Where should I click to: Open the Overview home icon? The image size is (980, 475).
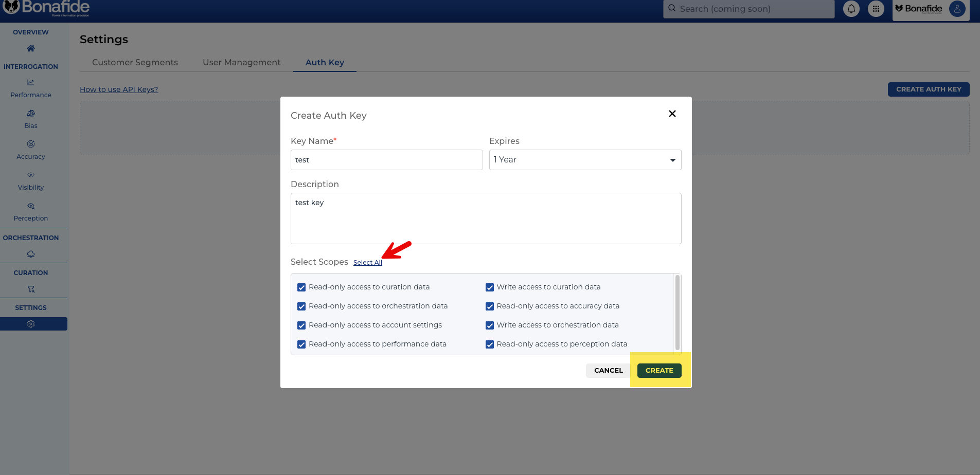(31, 48)
